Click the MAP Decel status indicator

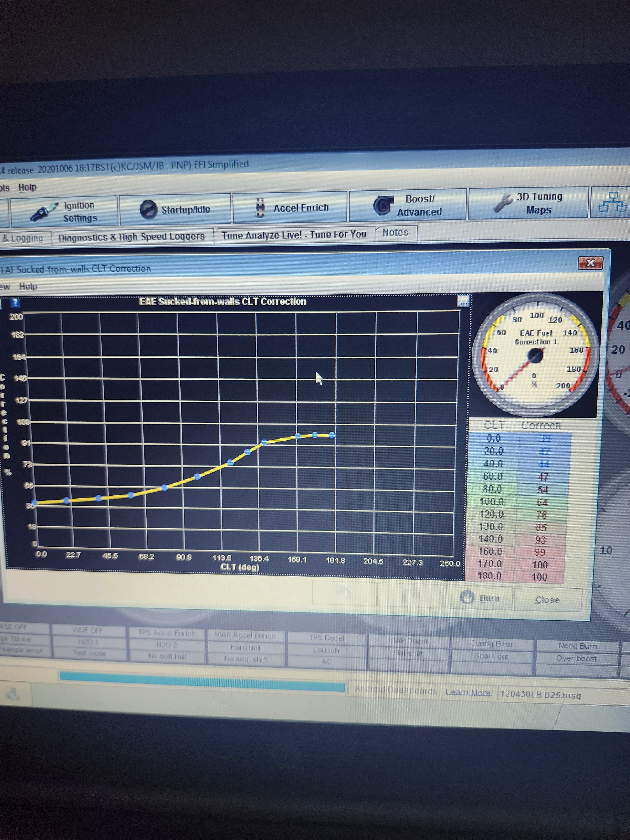pos(408,641)
